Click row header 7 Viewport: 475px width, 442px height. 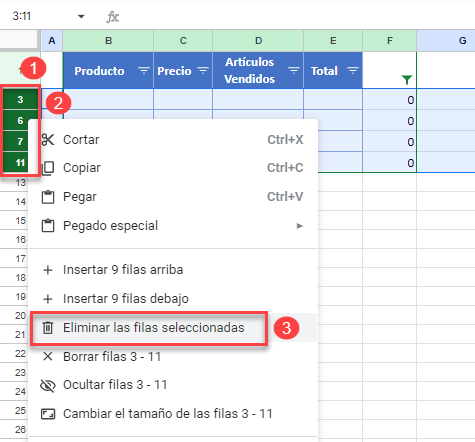[20, 141]
